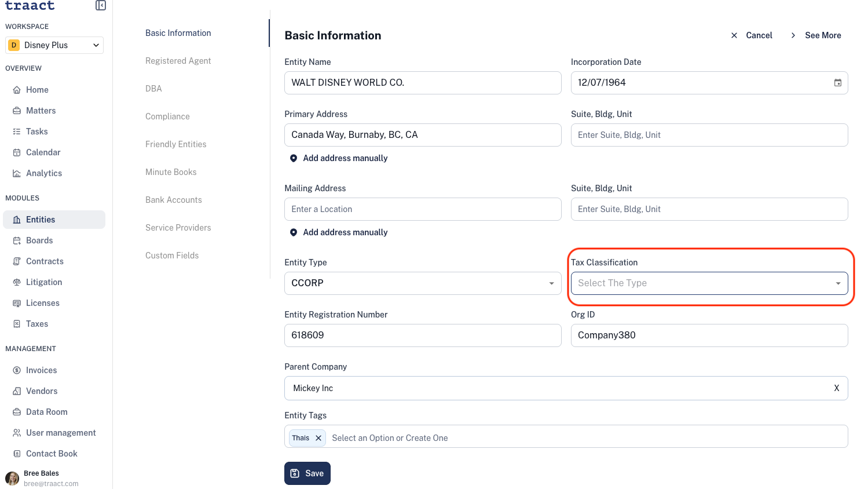868x489 pixels.
Task: Edit the Entity Registration Number field
Action: (423, 335)
